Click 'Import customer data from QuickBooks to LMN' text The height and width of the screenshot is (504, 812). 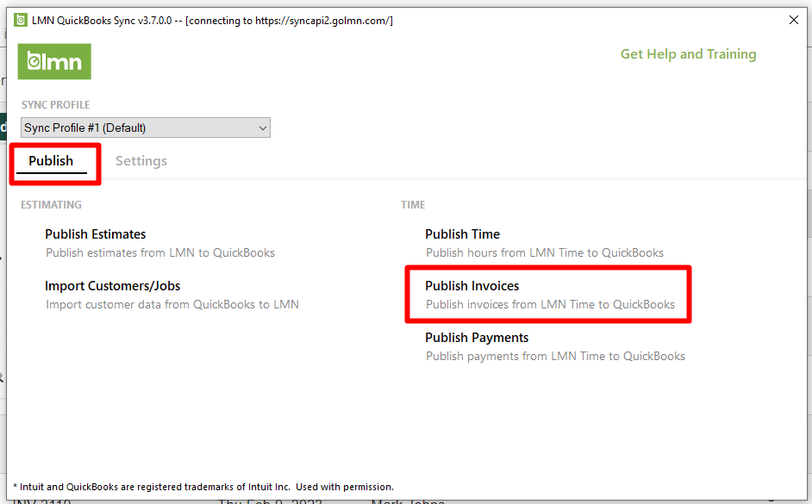point(172,304)
